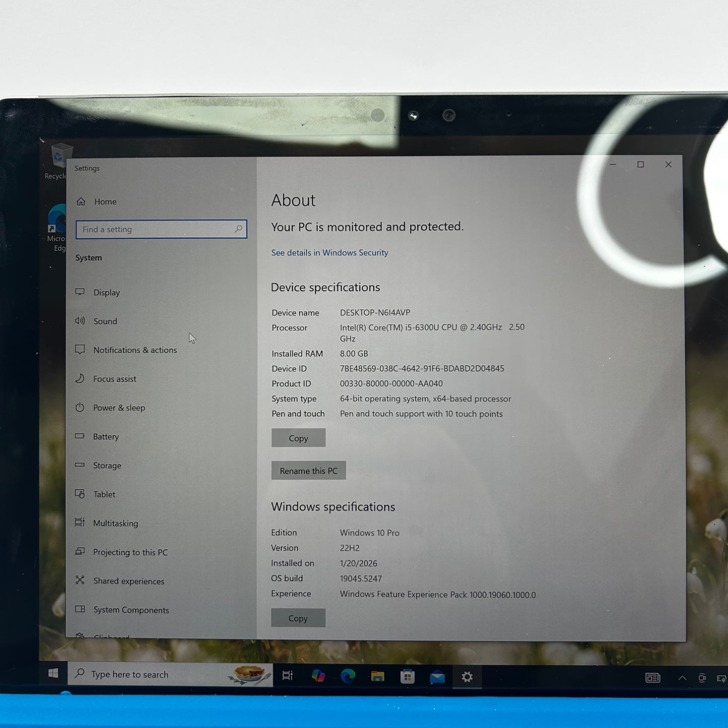The width and height of the screenshot is (728, 728).
Task: Open See details in Windows Security link
Action: [x=329, y=253]
